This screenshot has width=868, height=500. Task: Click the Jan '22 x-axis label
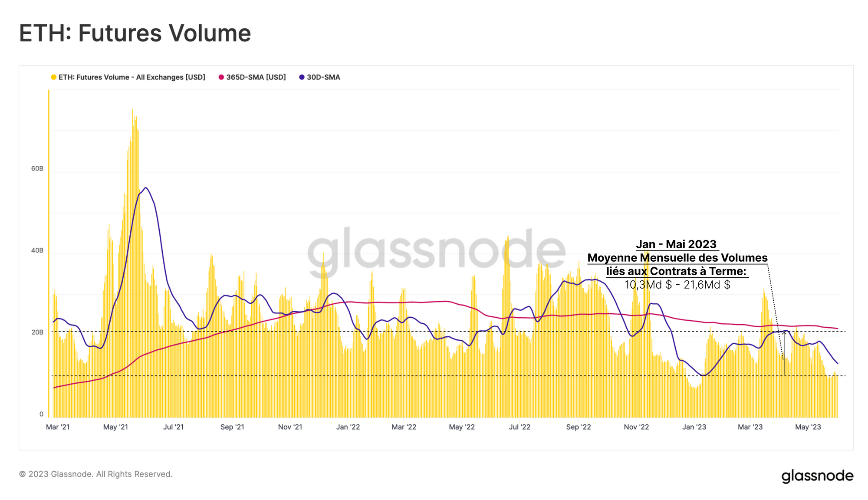point(348,427)
